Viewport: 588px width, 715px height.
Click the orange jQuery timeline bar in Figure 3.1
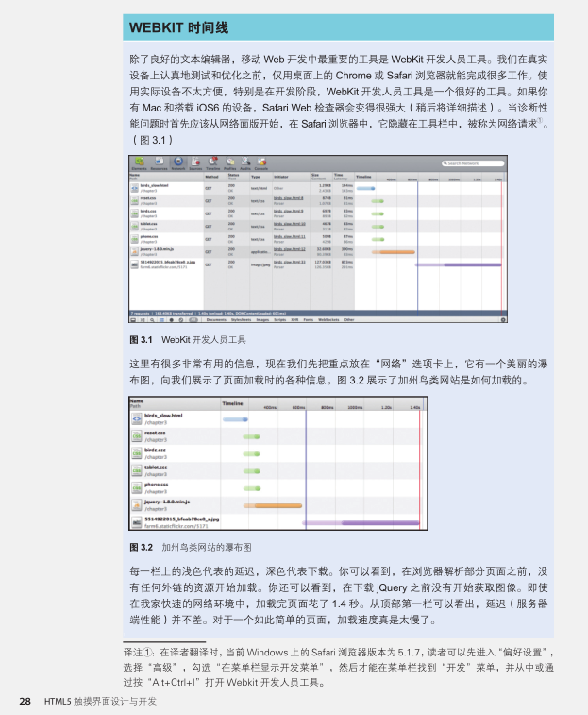394,251
